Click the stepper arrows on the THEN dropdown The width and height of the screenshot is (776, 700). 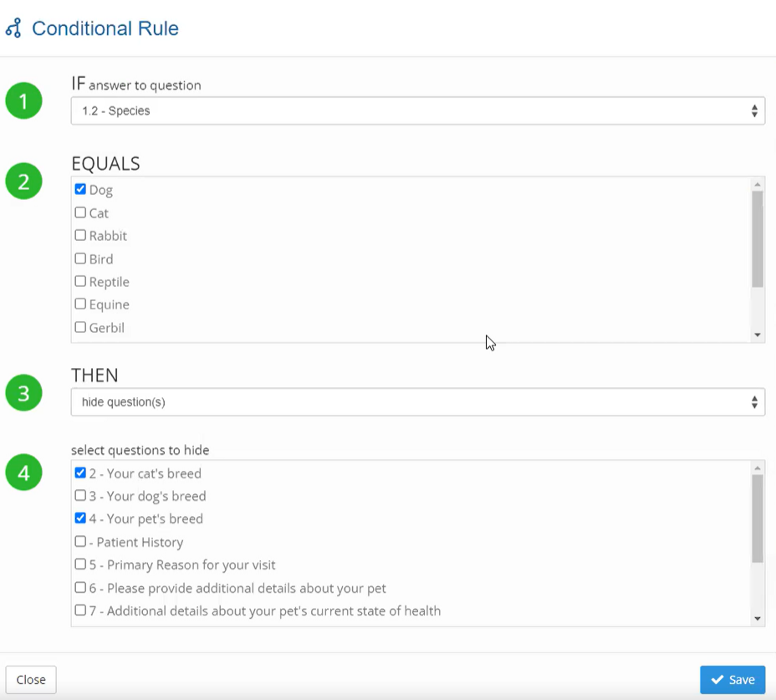coord(755,401)
